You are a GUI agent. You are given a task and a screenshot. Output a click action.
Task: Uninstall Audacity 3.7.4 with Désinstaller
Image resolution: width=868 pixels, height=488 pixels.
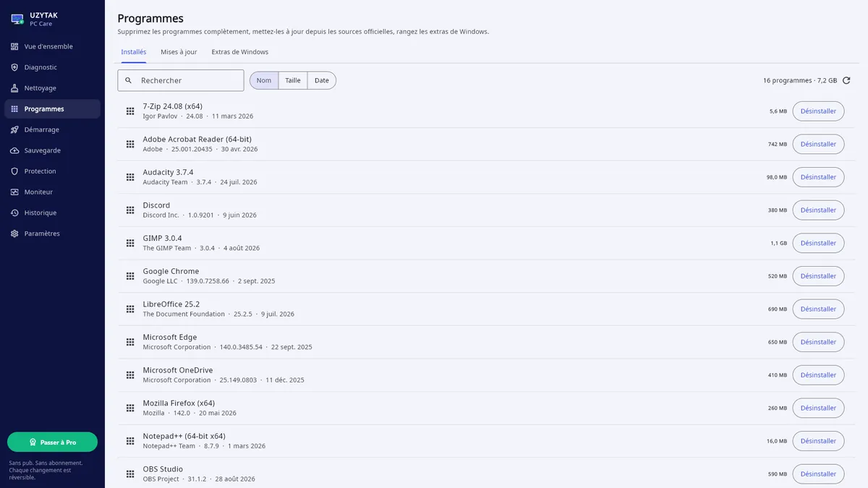[818, 177]
